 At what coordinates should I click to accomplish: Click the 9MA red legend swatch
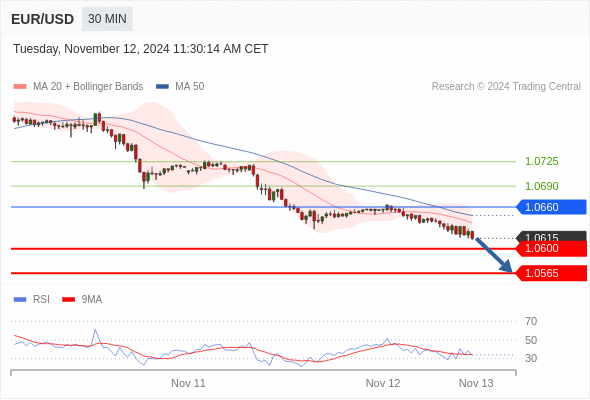click(68, 300)
